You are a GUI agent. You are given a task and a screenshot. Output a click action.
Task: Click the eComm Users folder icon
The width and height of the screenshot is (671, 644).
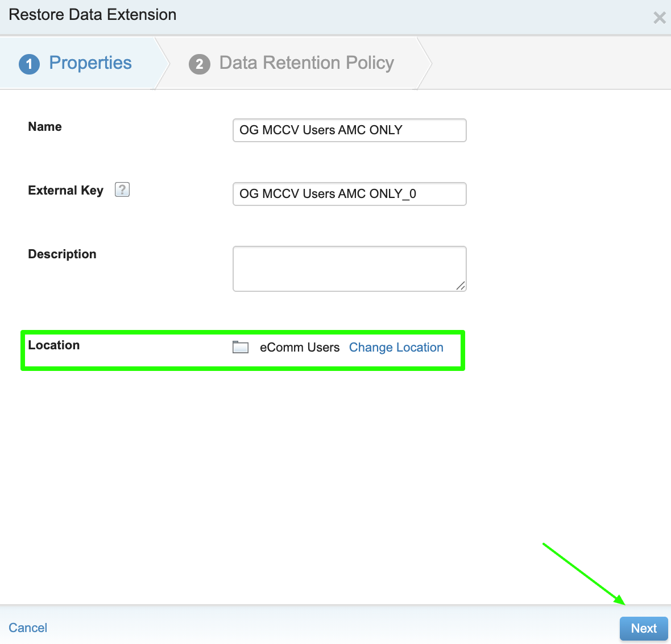(241, 347)
